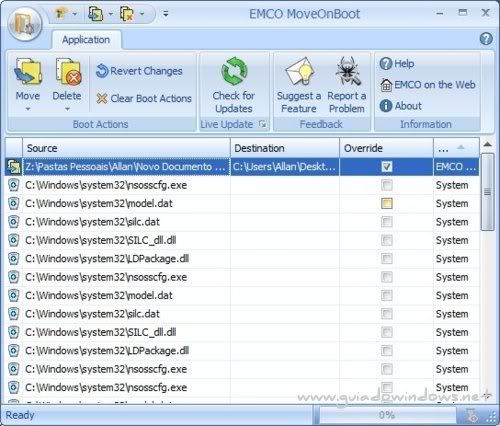Image resolution: width=500 pixels, height=426 pixels.
Task: Sort by the Destination column header
Action: 285,148
